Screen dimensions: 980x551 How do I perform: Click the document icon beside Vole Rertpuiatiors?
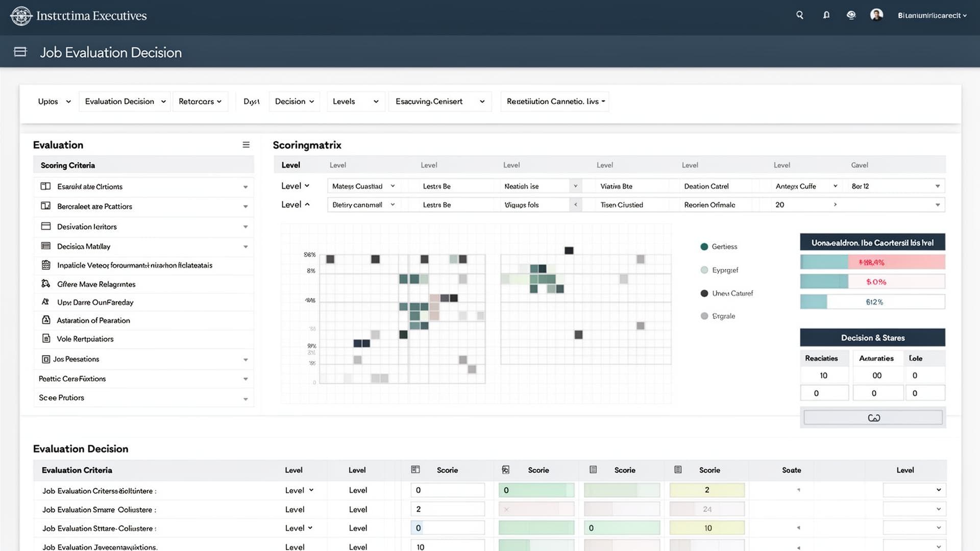pyautogui.click(x=45, y=338)
